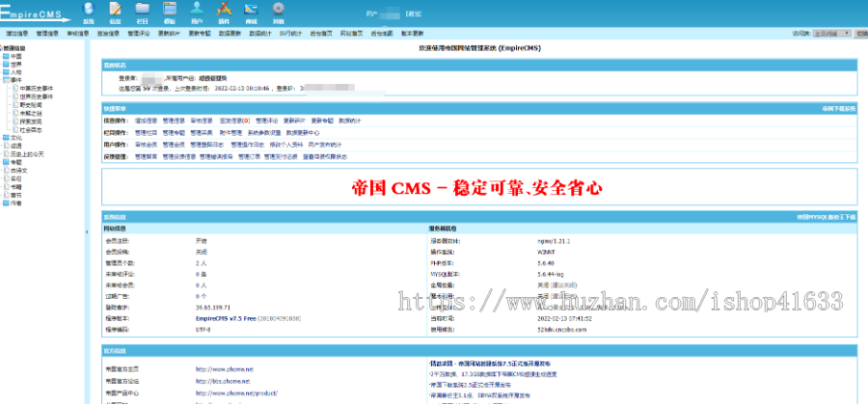The image size is (868, 404).
Task: Click the folder icon beside 中国
Action: point(6,56)
